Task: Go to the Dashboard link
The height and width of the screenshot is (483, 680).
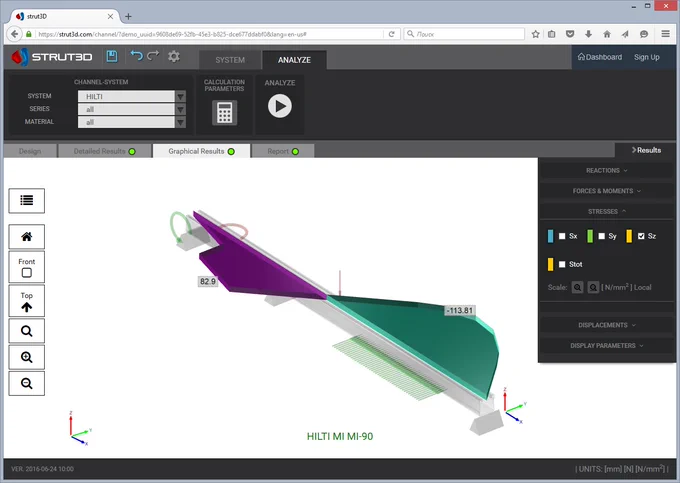Action: tap(600, 57)
